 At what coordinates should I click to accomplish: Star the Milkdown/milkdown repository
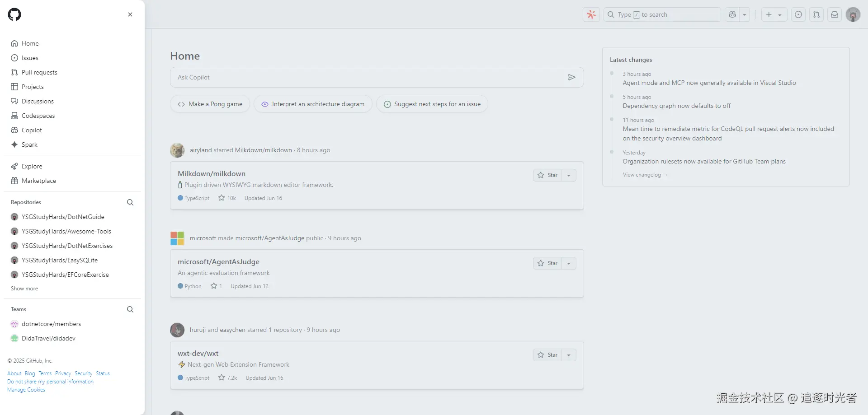pyautogui.click(x=547, y=175)
